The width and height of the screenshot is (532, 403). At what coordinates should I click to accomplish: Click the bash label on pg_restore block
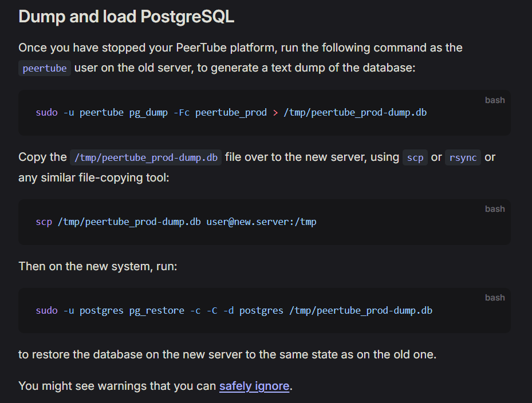point(495,298)
